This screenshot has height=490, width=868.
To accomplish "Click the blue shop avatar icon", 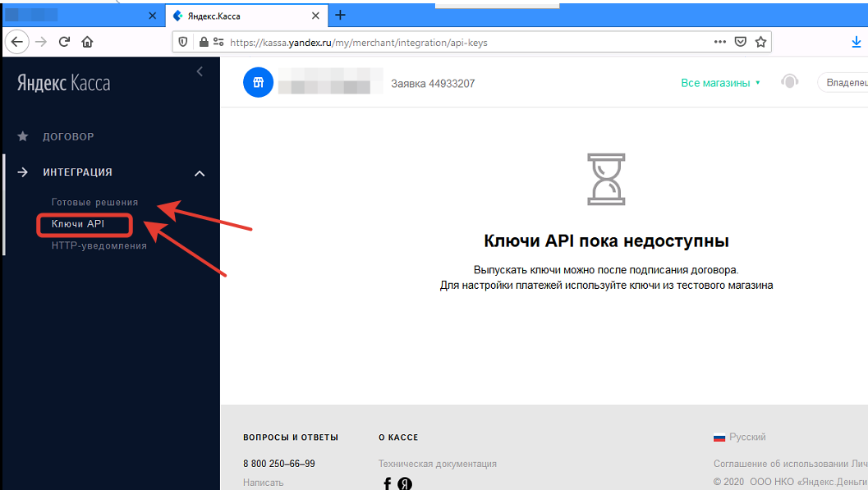I will tap(258, 82).
